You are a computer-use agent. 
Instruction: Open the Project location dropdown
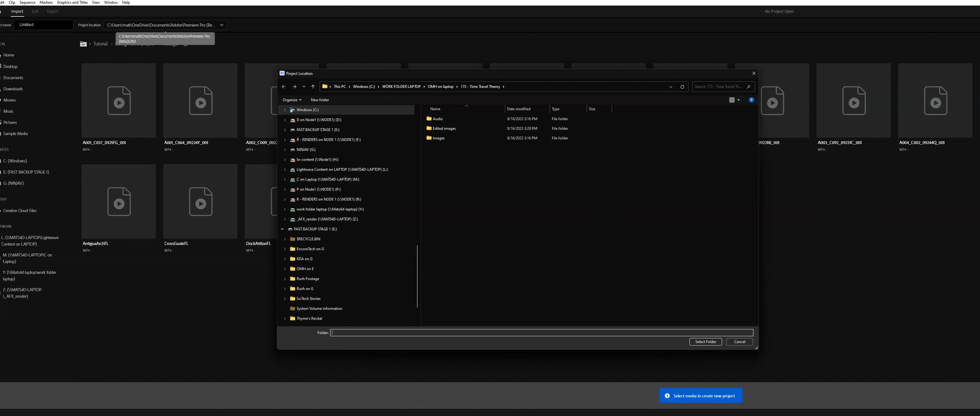222,25
